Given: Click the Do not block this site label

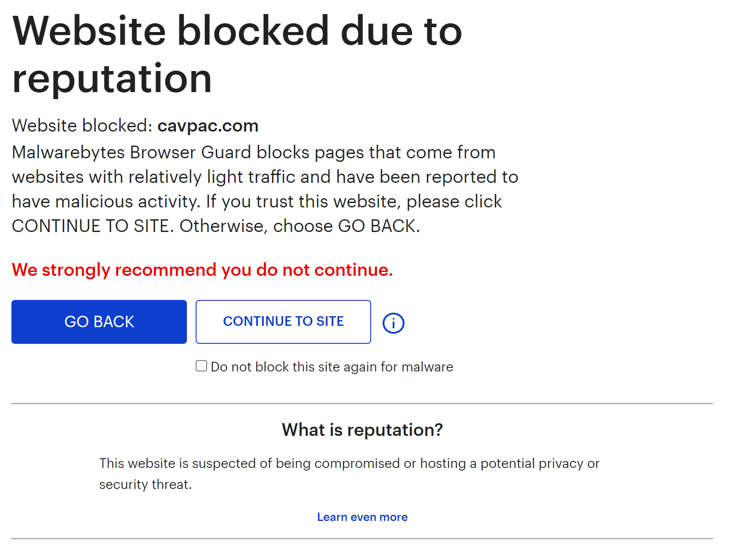Looking at the screenshot, I should [332, 367].
